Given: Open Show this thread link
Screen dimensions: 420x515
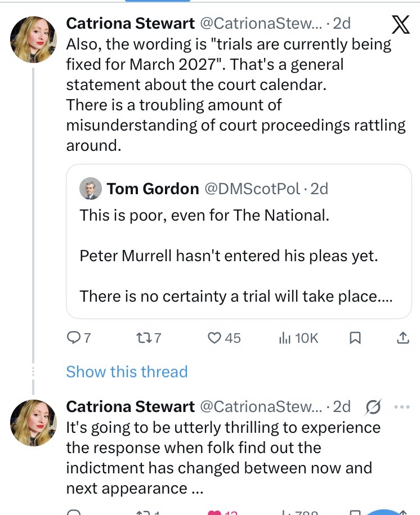Looking at the screenshot, I should (127, 371).
